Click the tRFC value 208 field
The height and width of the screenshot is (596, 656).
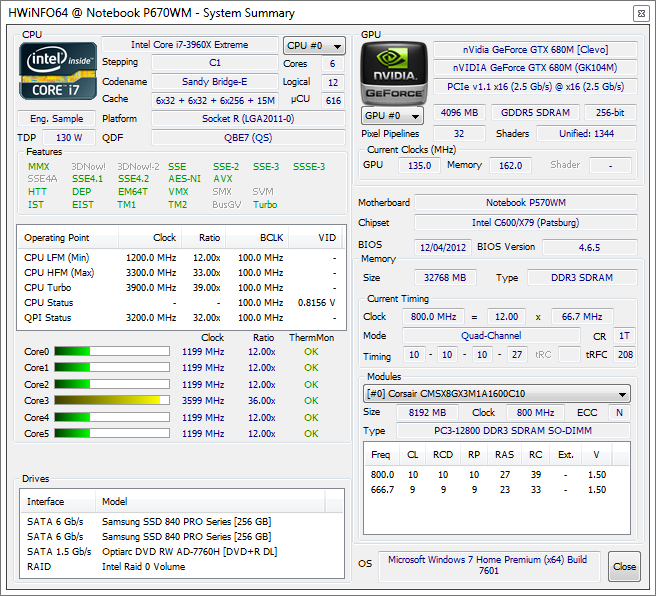(625, 355)
